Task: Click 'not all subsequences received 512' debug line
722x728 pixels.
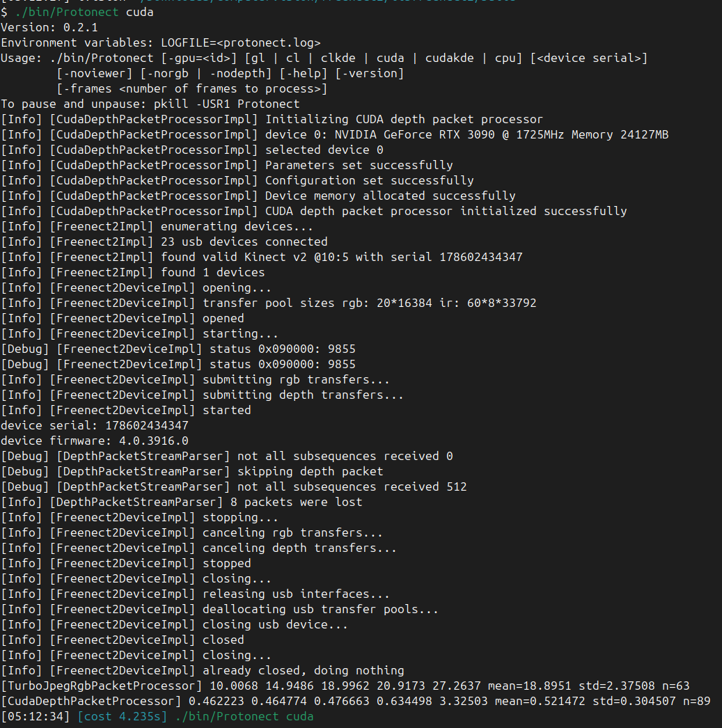Action: [233, 487]
